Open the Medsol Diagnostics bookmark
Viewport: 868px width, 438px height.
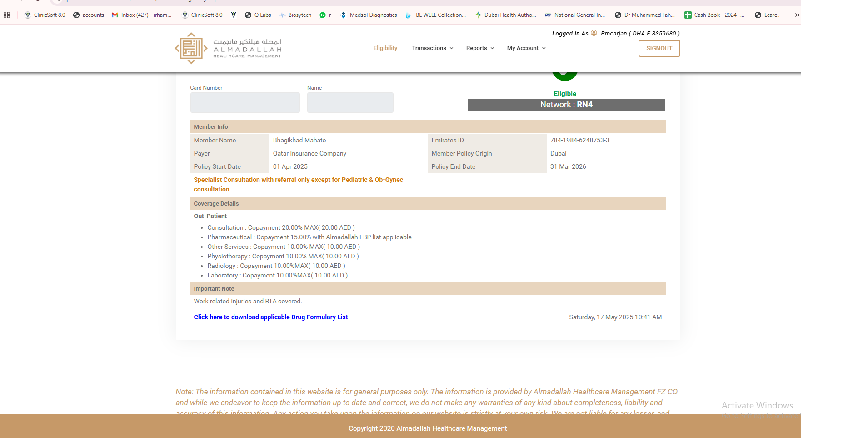click(x=369, y=15)
